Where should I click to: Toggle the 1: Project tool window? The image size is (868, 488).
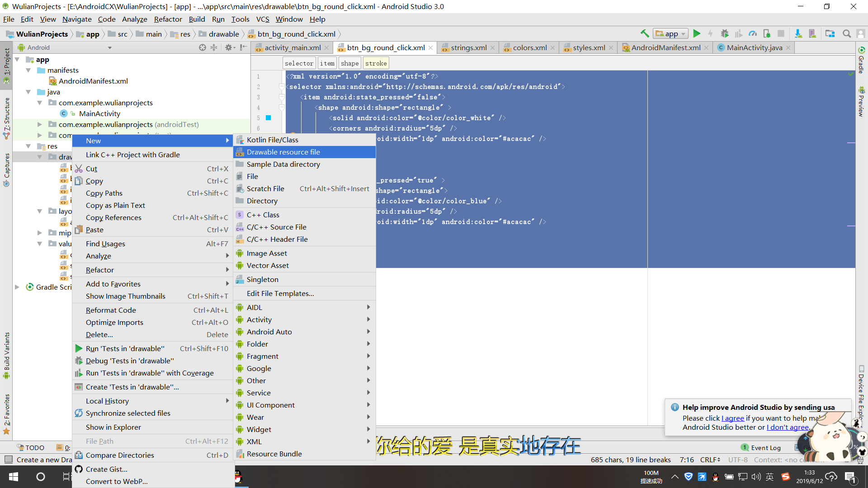(6, 66)
